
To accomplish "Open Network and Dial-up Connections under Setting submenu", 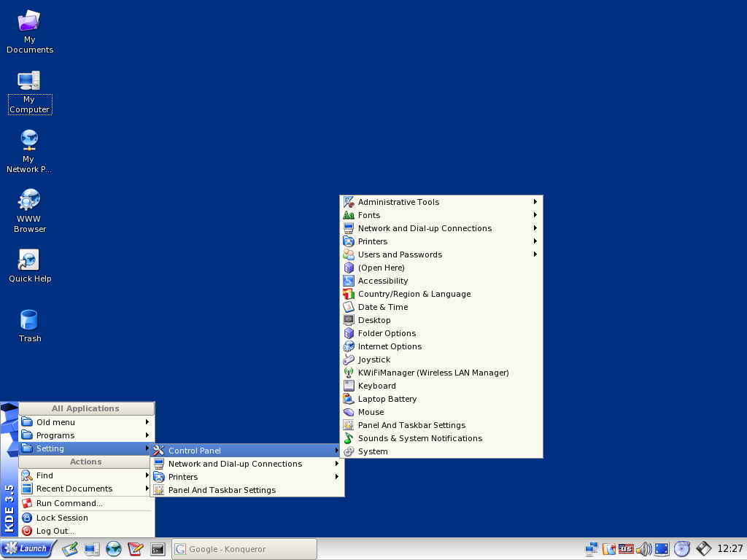I will (247, 464).
